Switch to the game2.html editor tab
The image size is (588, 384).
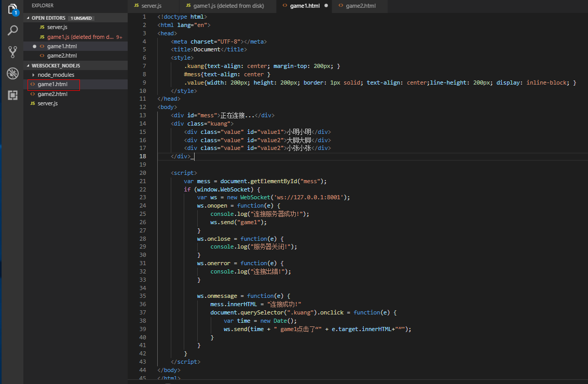pyautogui.click(x=360, y=6)
